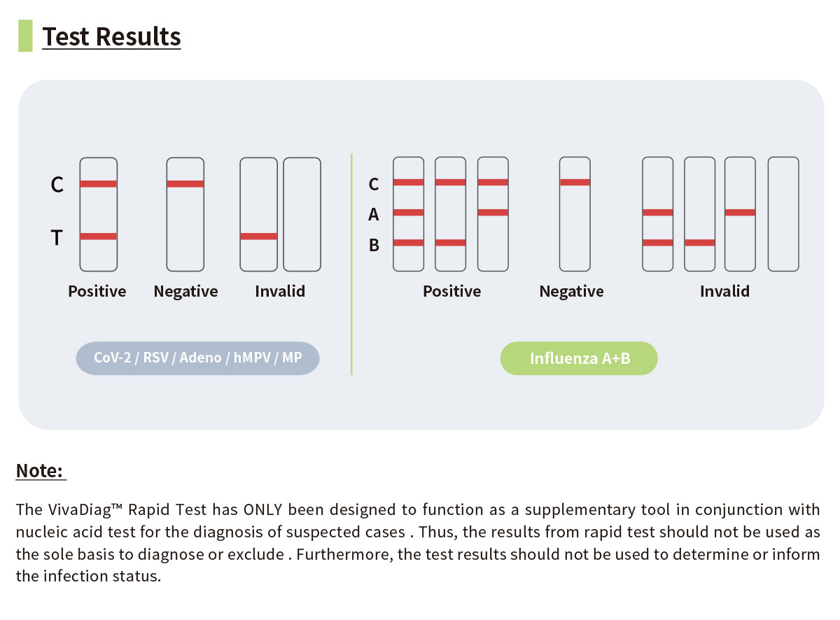Click the blank Influenza invalid strip
The width and height of the screenshot is (840, 620).
(x=783, y=214)
